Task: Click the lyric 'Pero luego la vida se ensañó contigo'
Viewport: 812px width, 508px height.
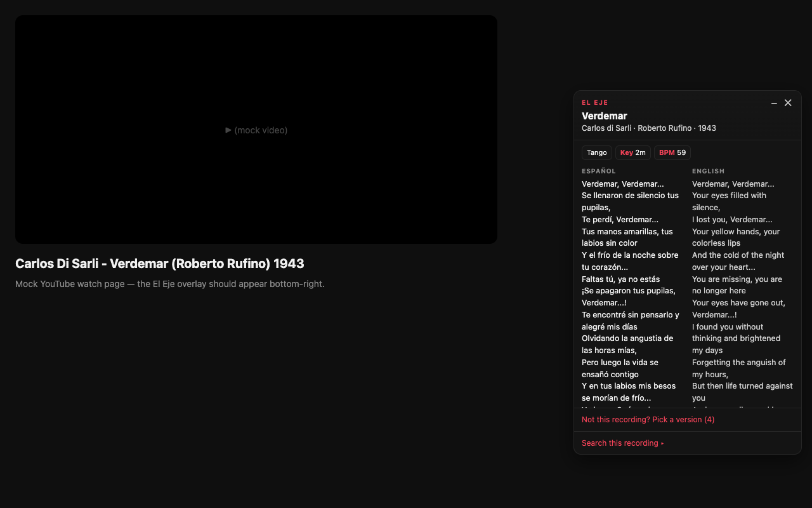Action: click(620, 368)
